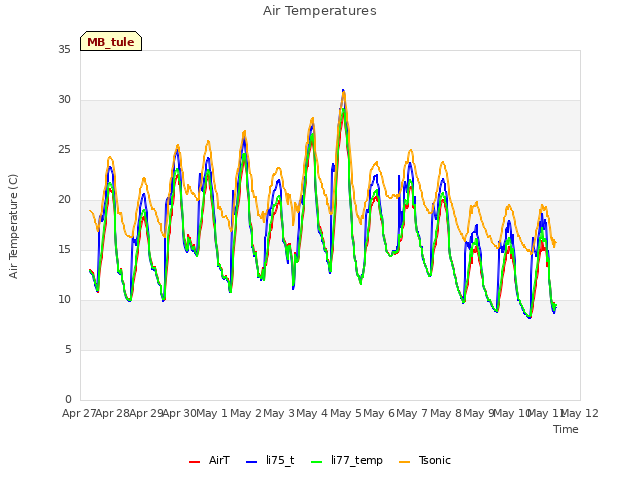
Task: Click the May 12 date label
Action: [580, 413]
